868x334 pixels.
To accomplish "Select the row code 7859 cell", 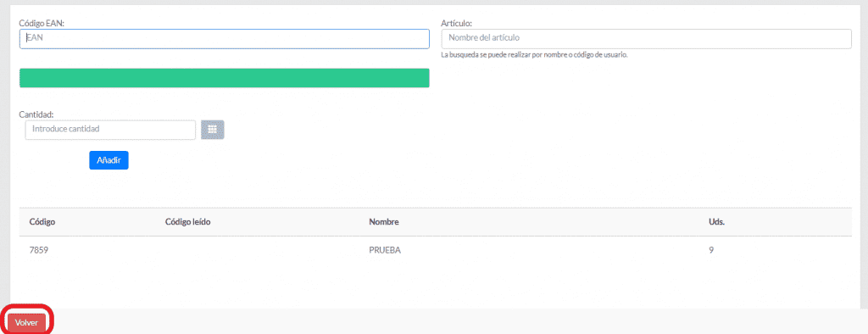I will tap(39, 250).
